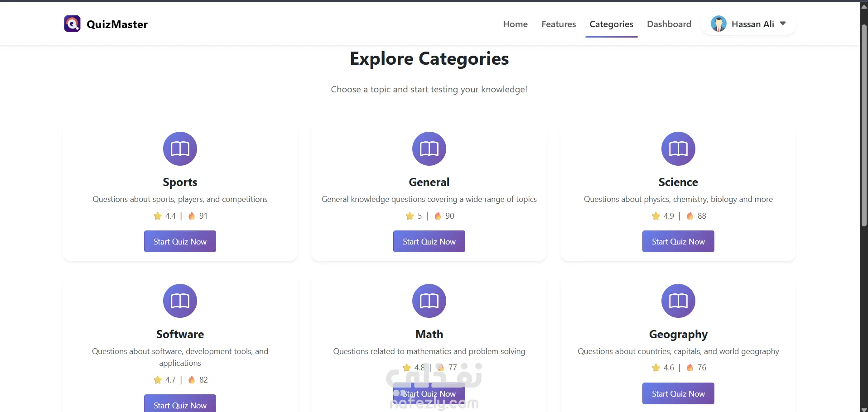Image resolution: width=868 pixels, height=412 pixels.
Task: Start the Sports quiz now
Action: tap(180, 241)
